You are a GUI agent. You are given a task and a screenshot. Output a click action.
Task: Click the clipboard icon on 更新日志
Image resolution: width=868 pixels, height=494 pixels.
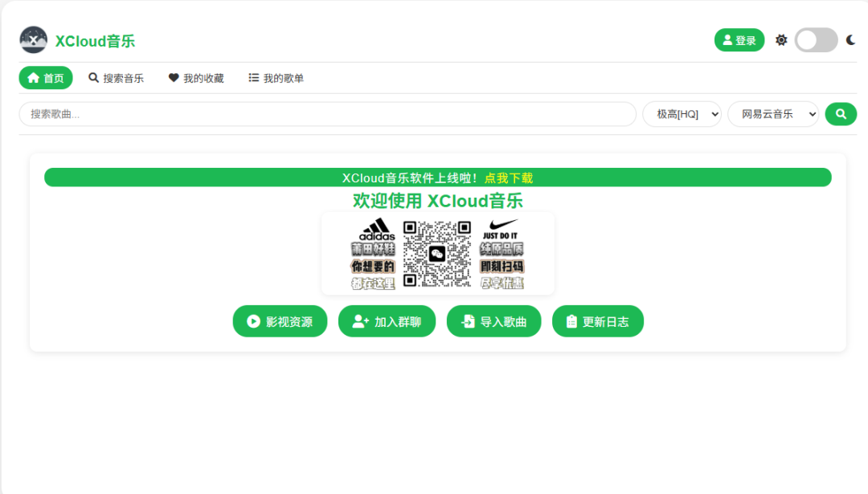coord(572,320)
